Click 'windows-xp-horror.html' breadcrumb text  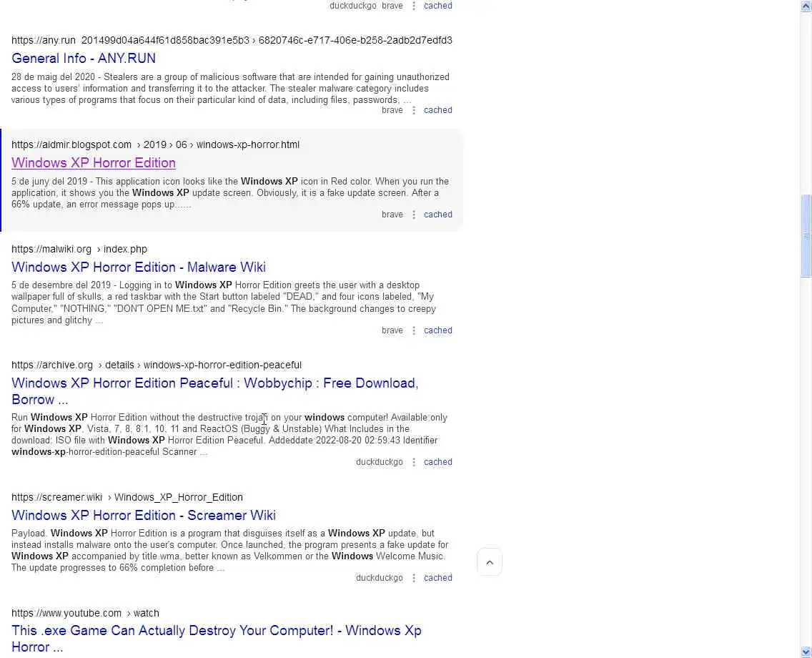click(247, 144)
